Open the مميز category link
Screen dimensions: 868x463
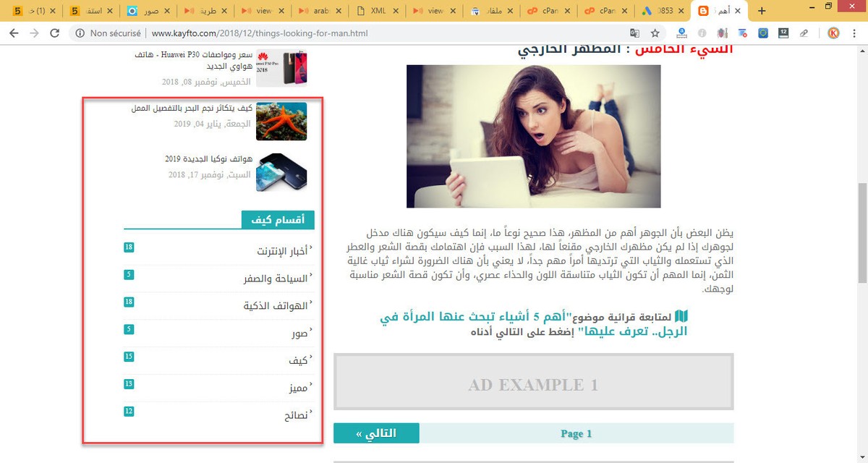coord(298,388)
